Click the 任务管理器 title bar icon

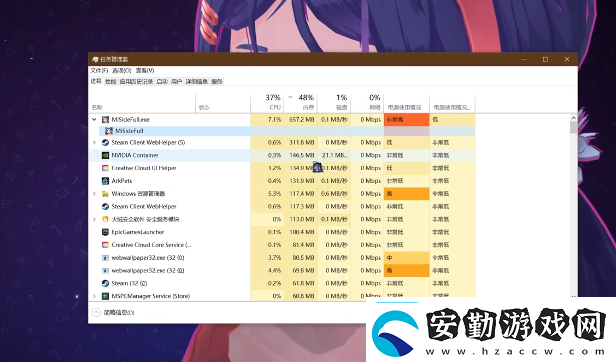coord(95,59)
